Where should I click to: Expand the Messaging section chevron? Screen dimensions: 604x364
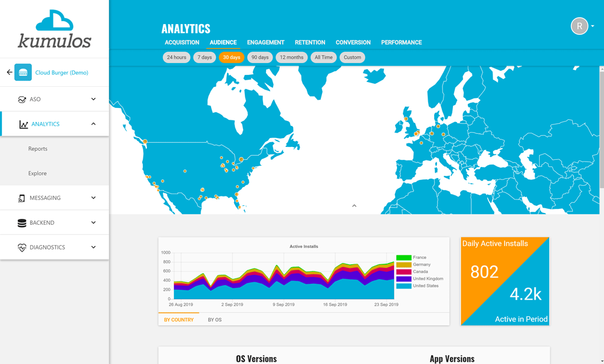[x=93, y=198]
